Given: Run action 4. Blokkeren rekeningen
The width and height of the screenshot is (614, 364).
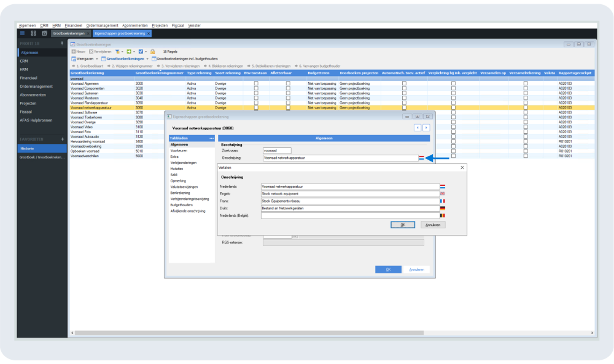Looking at the screenshot, I should [x=223, y=66].
